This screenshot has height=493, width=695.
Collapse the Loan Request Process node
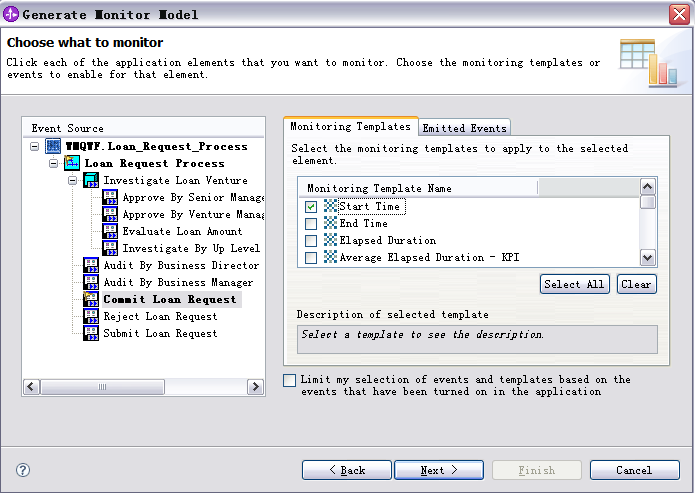pyautogui.click(x=53, y=163)
